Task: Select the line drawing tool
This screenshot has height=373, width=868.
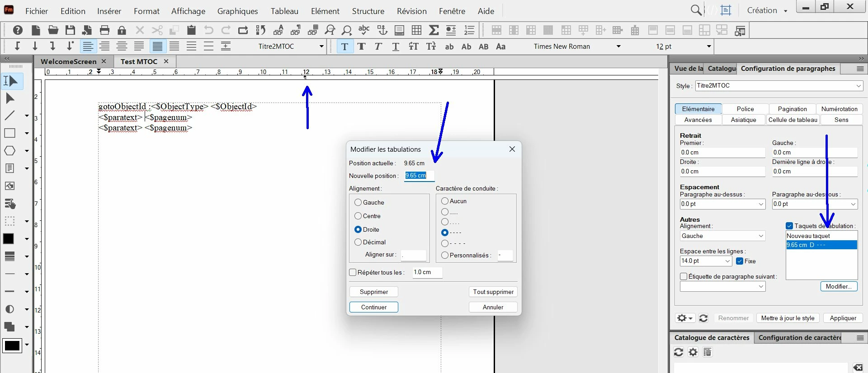Action: (x=10, y=116)
